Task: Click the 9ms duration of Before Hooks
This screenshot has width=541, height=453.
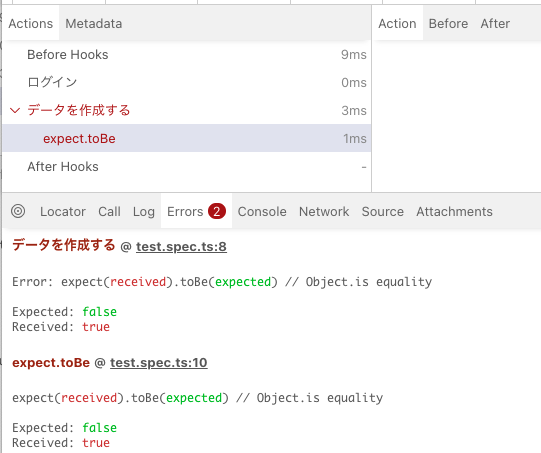Action: pos(354,55)
